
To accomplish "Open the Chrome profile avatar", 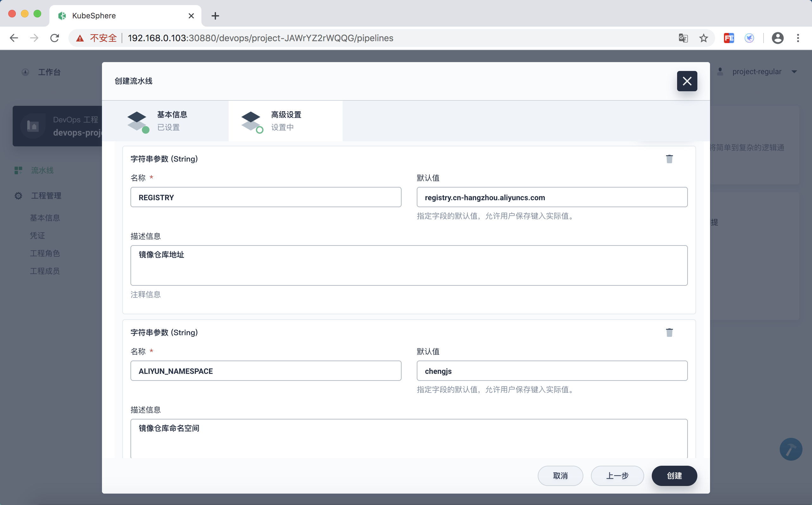I will point(777,38).
